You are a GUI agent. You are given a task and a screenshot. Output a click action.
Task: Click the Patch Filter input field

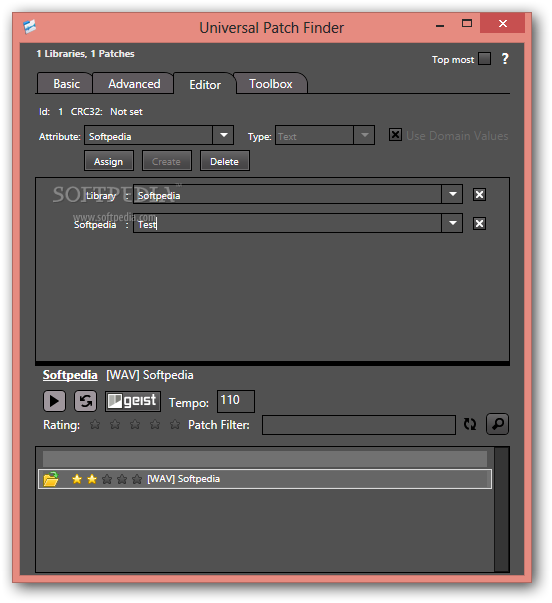(359, 425)
